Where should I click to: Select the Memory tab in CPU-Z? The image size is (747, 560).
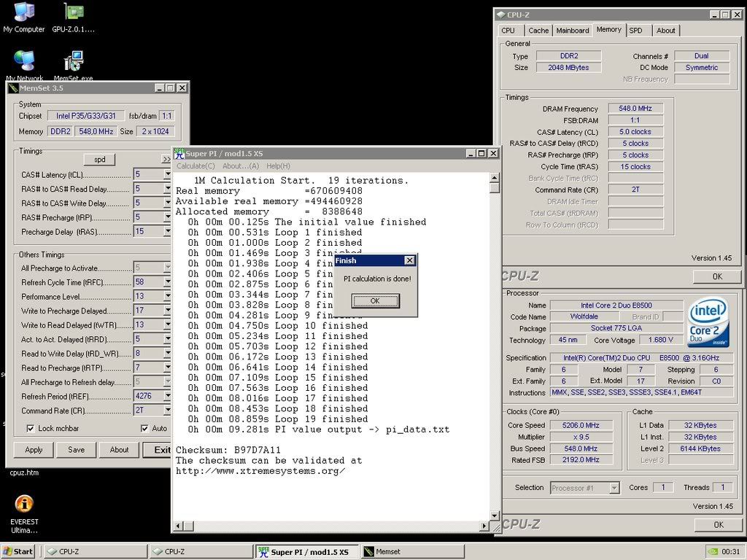click(x=609, y=29)
